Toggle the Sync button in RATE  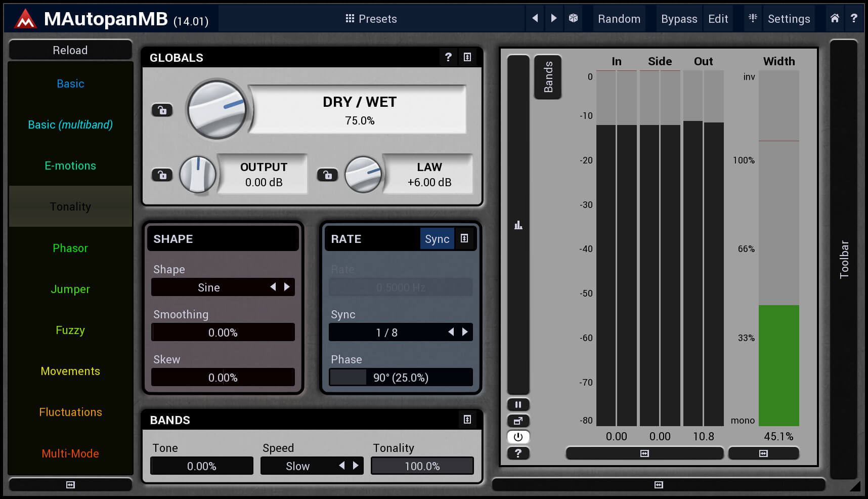click(x=437, y=239)
